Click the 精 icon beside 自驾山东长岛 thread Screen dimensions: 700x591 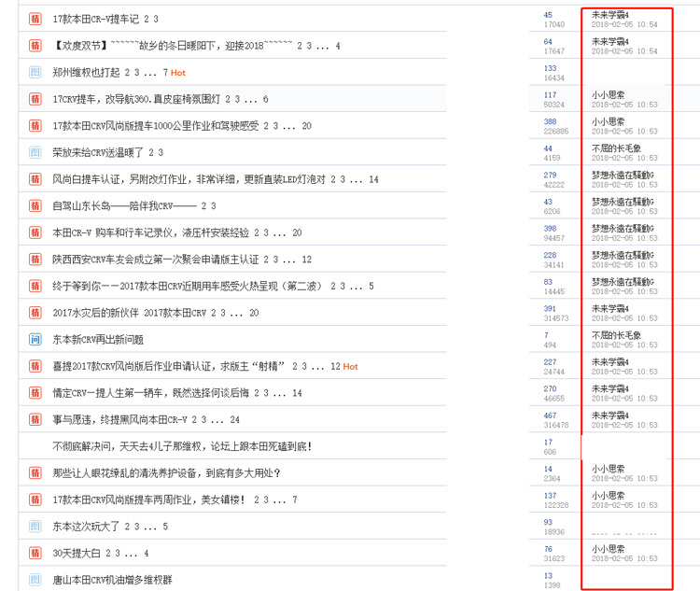click(x=35, y=205)
